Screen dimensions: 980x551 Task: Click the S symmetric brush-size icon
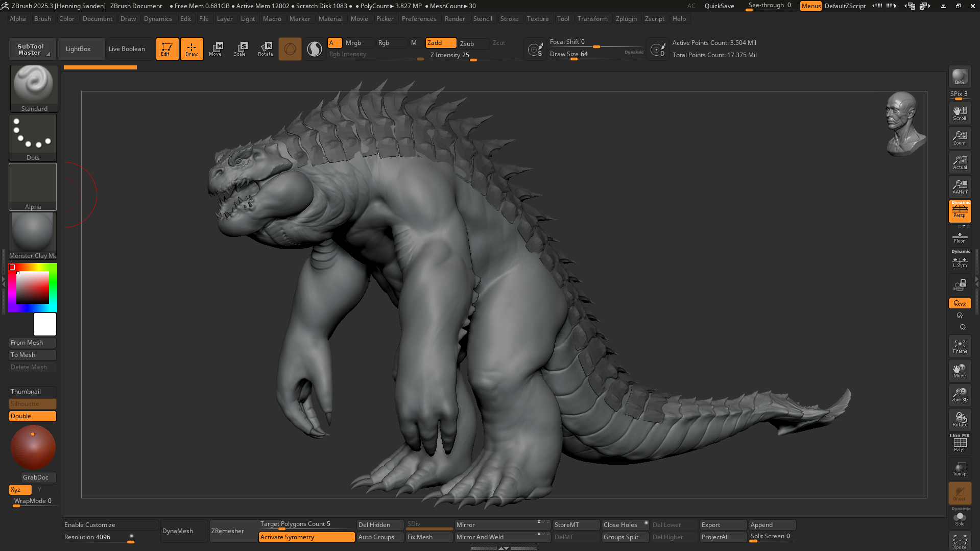coord(535,50)
